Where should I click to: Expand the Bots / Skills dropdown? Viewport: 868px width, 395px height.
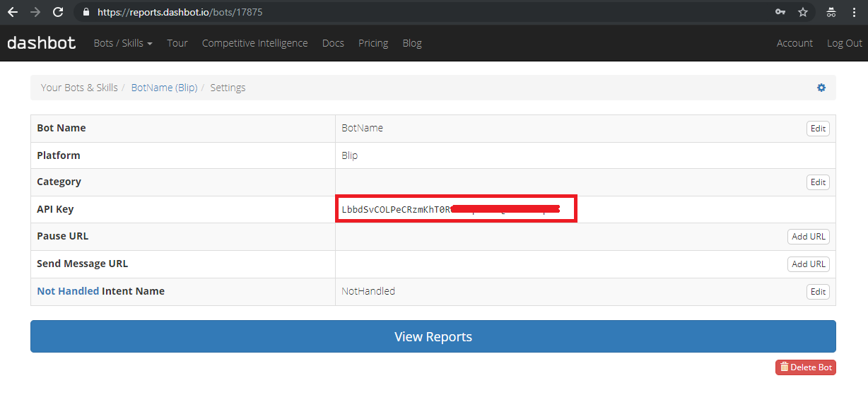tap(123, 43)
